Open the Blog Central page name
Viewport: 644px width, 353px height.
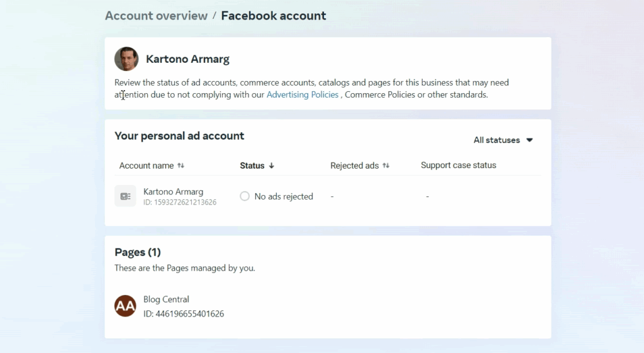(x=166, y=300)
